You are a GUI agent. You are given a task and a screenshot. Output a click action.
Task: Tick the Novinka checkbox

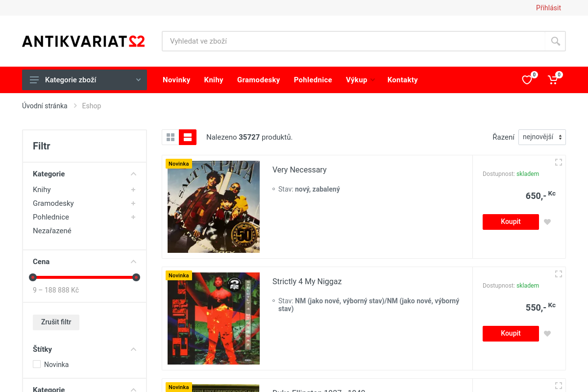[37, 364]
